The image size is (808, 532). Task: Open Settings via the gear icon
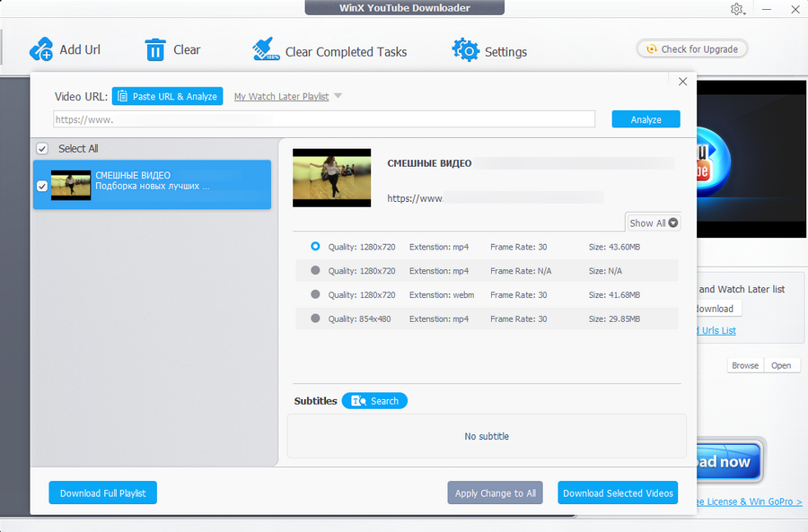(x=465, y=50)
